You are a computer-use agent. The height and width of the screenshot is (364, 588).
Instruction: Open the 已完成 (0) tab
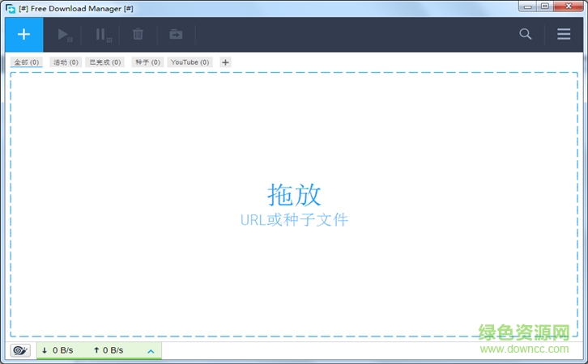(x=105, y=62)
